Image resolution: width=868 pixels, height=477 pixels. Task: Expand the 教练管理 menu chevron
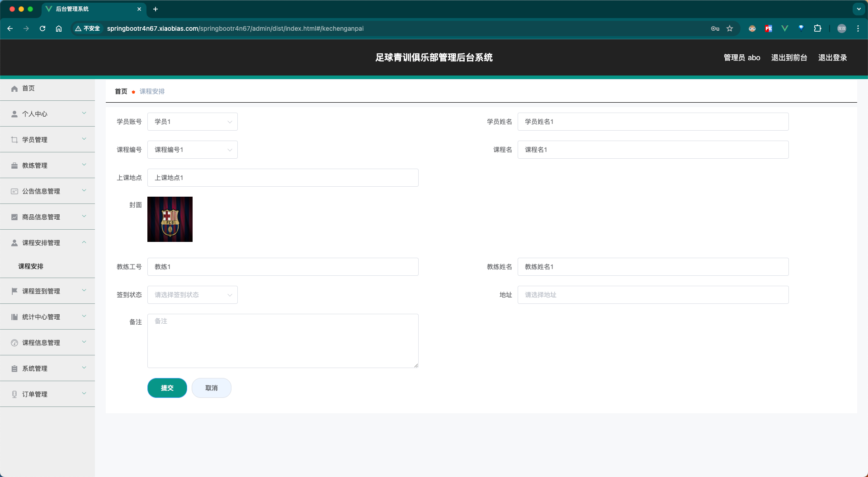coord(84,165)
